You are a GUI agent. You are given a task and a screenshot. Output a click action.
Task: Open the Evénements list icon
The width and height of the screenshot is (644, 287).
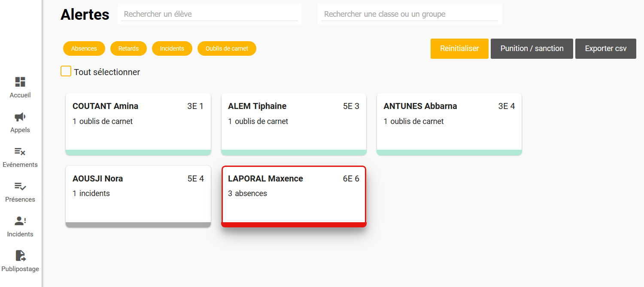click(x=20, y=151)
